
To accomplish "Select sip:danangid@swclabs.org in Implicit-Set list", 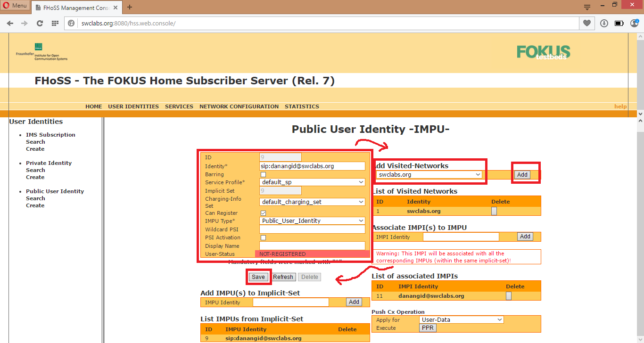I will (264, 338).
